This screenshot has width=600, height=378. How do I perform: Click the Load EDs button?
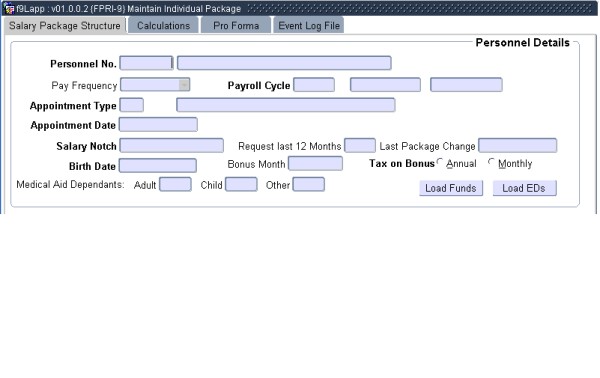524,188
